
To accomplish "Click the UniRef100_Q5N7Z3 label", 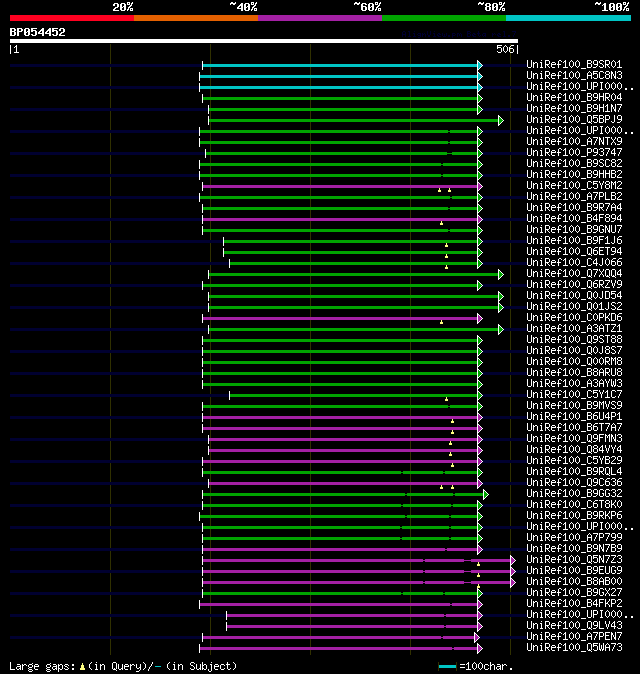I will tap(574, 560).
